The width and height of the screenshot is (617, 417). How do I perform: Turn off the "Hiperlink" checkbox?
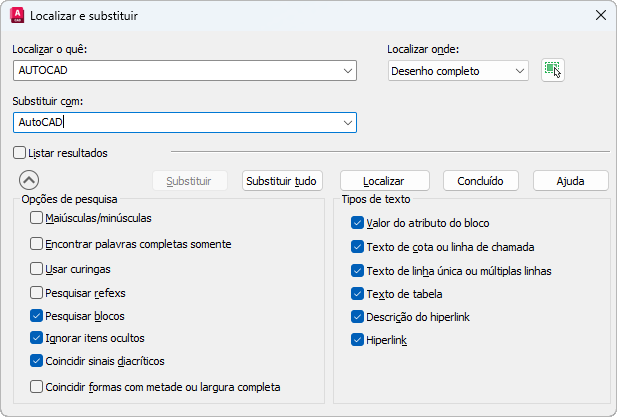point(358,340)
